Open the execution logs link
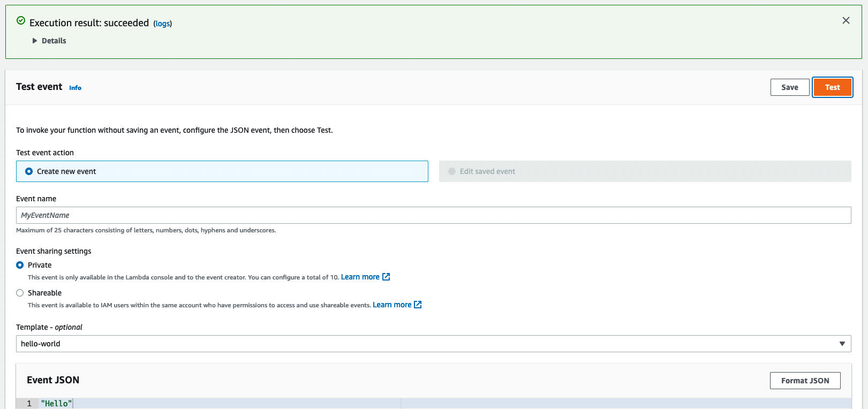Screen dimensions: 868x409 click(163, 24)
